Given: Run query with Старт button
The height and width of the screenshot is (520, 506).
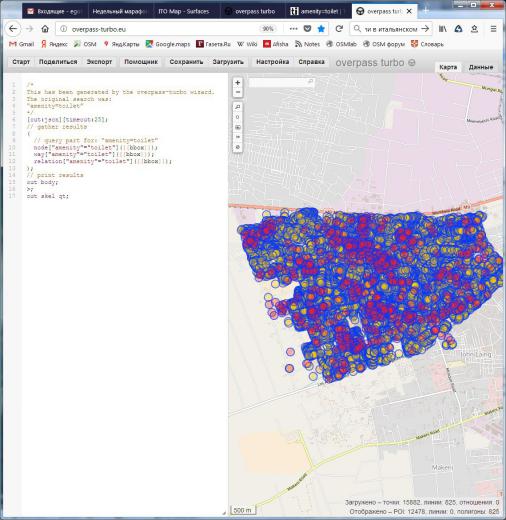Looking at the screenshot, I should point(21,62).
